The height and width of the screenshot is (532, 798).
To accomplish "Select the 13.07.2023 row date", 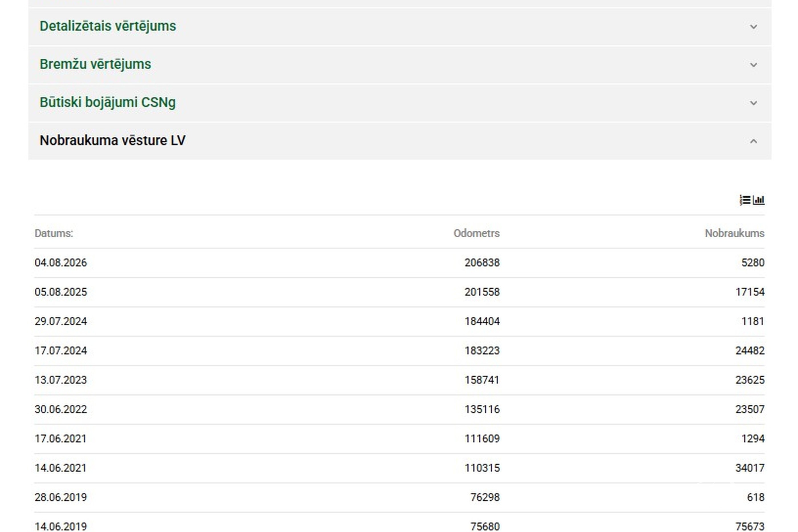I will coord(61,380).
